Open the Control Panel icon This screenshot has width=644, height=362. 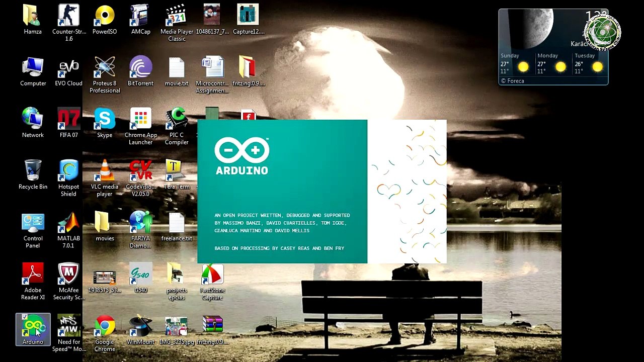click(x=33, y=230)
